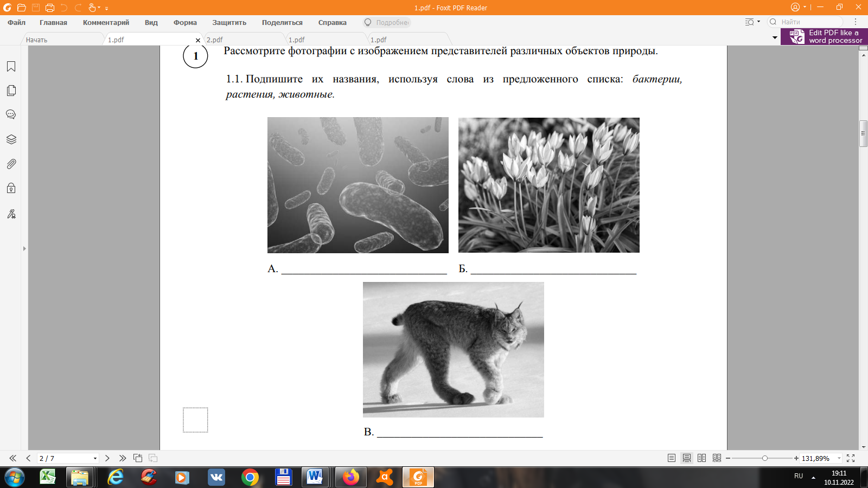Open the document tabs list dropdown

(775, 38)
